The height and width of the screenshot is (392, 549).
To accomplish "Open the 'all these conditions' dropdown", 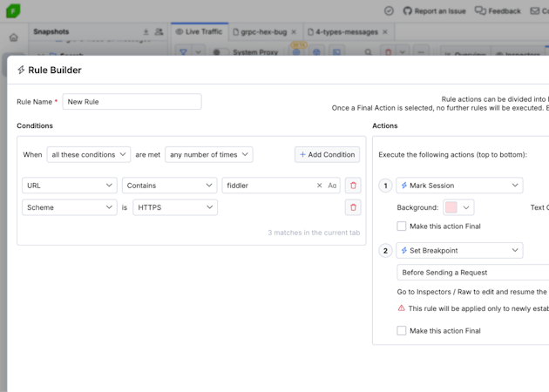I will click(89, 155).
